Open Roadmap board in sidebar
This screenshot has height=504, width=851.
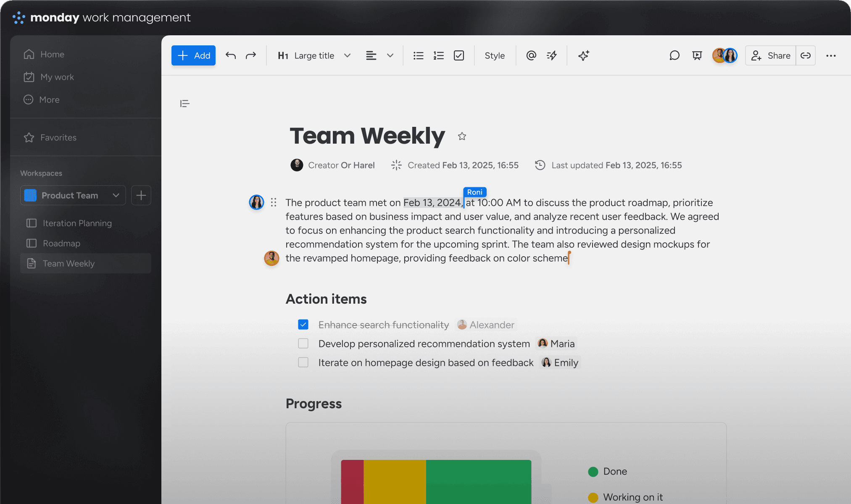click(61, 243)
